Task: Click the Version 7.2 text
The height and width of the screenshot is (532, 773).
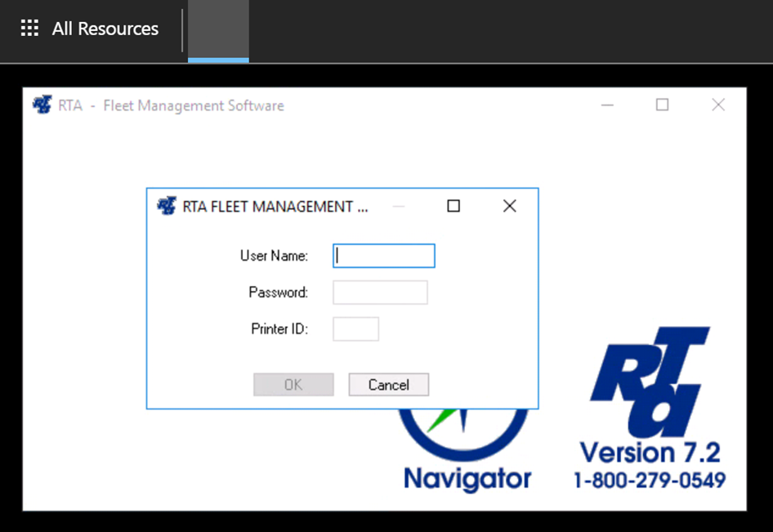Action: pyautogui.click(x=650, y=452)
